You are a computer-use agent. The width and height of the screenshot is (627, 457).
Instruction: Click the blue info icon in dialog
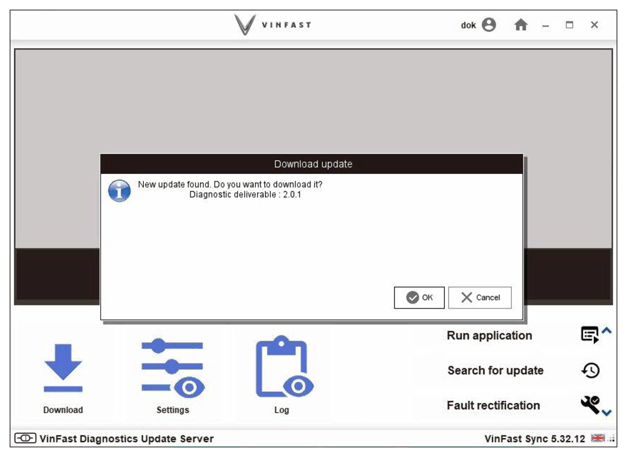(x=119, y=191)
